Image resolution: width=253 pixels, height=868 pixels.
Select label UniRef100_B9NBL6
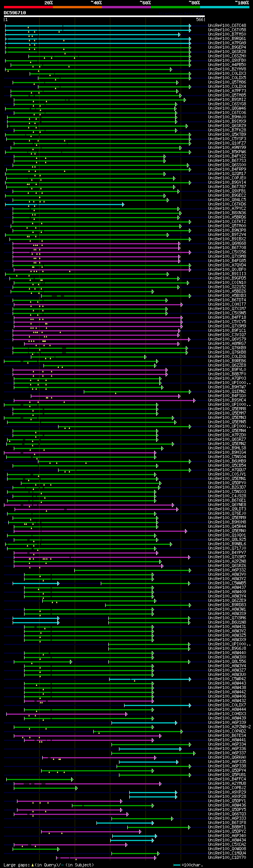click(227, 544)
